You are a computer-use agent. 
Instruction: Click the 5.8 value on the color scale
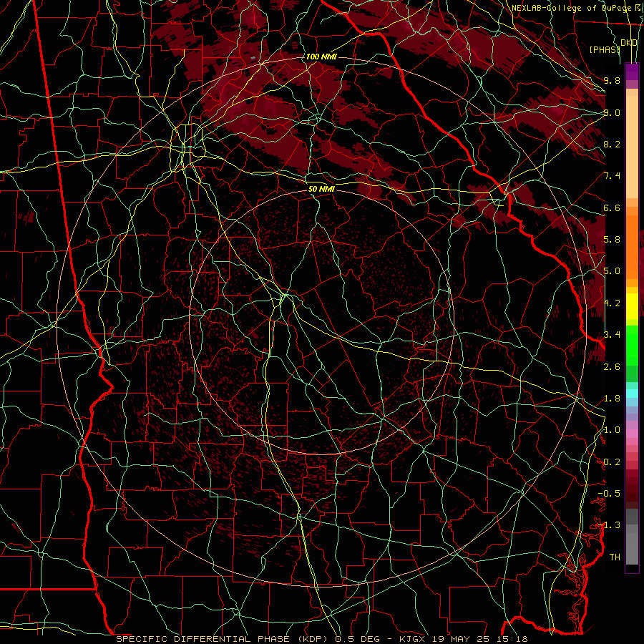click(612, 240)
